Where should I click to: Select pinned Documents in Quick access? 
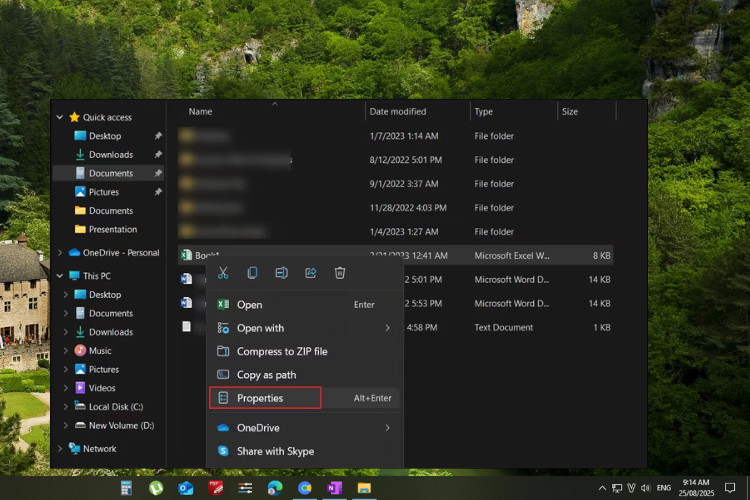110,173
